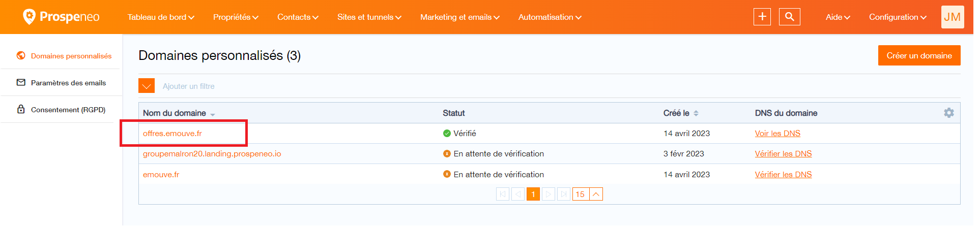This screenshot has height=228, width=980.
Task: Expand Automatisation menu
Action: point(550,17)
